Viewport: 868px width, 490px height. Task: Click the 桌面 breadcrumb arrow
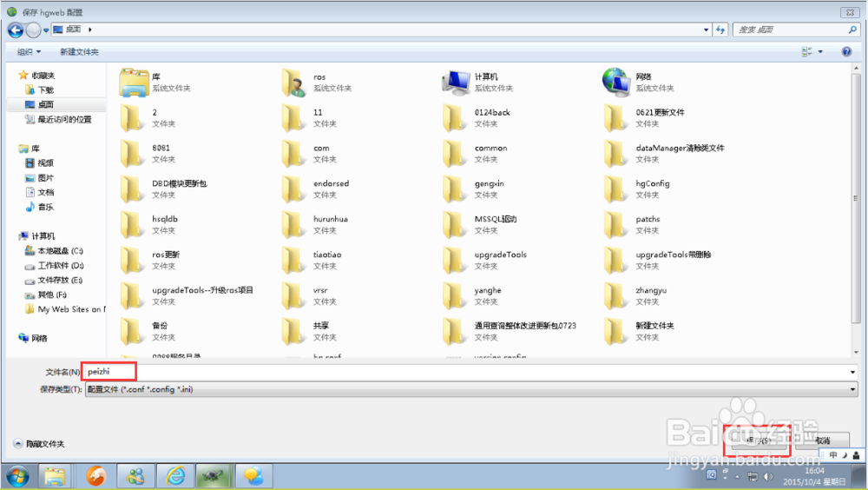(x=89, y=30)
